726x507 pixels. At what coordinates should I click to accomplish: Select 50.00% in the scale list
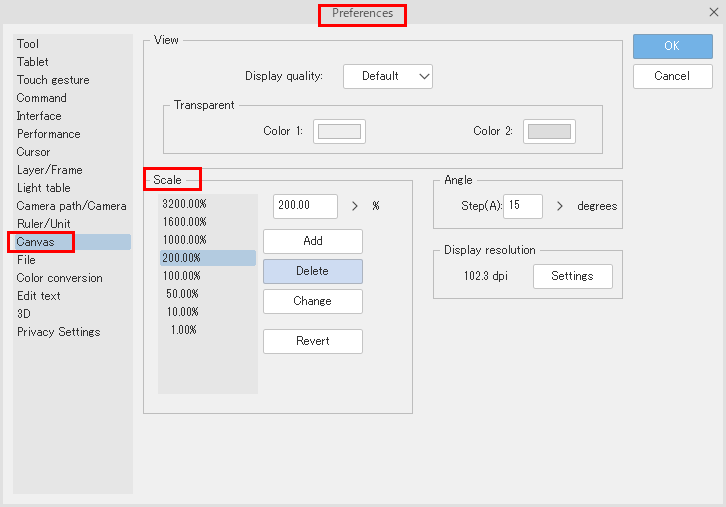[183, 294]
